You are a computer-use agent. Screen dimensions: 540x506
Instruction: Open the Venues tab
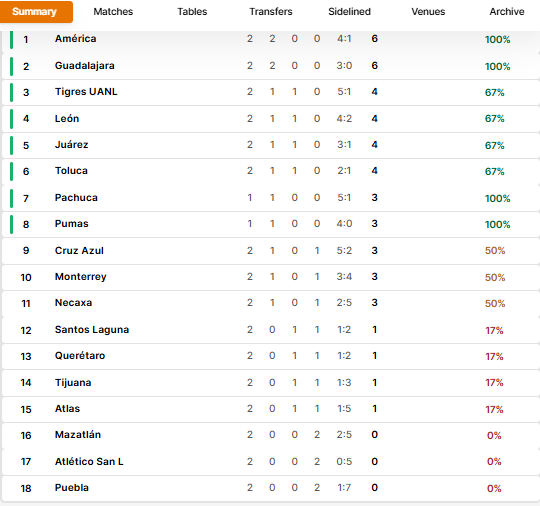click(x=428, y=12)
